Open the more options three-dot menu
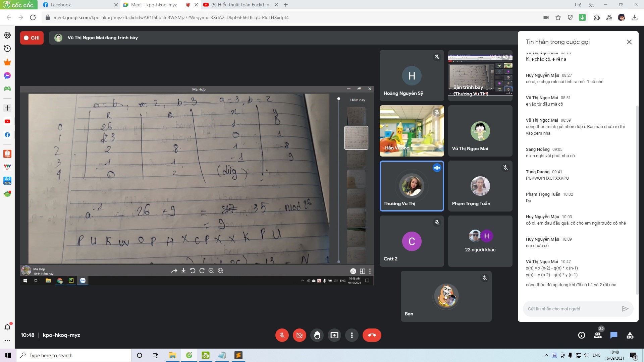This screenshot has height=362, width=644. [352, 335]
